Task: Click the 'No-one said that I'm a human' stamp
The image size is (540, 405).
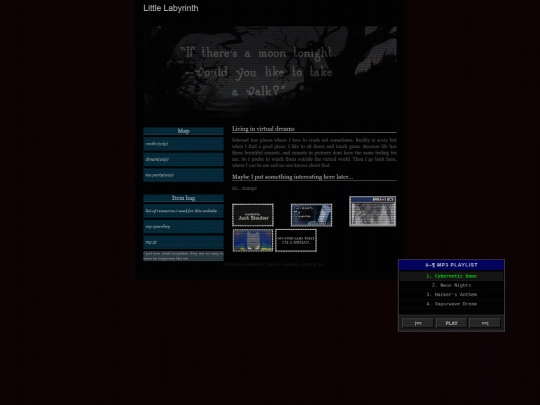Action: click(x=296, y=240)
